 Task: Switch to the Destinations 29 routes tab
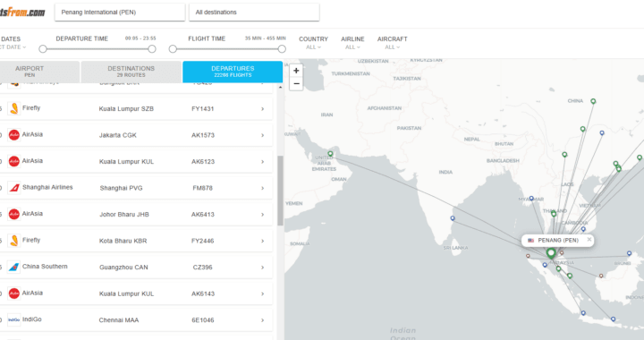pyautogui.click(x=131, y=72)
